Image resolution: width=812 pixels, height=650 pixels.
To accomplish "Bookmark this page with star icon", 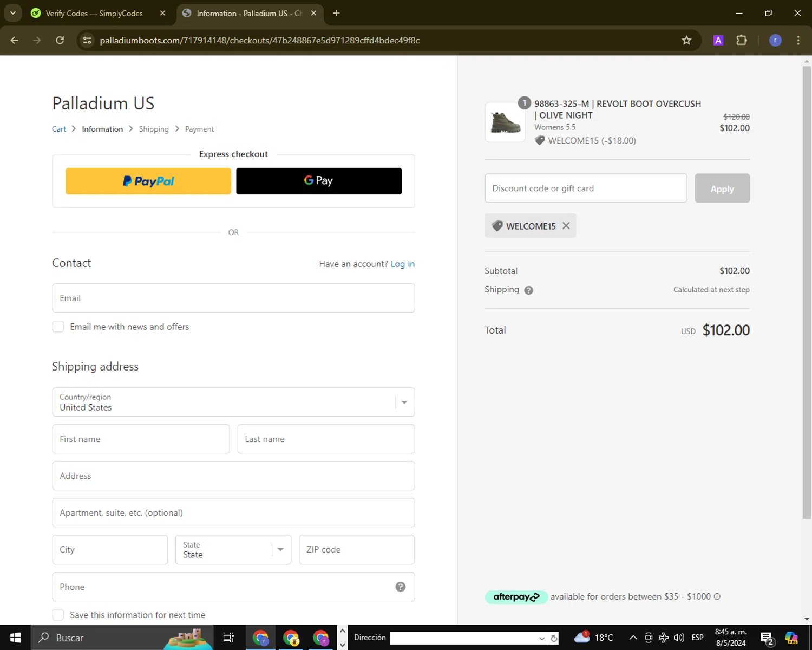I will [686, 40].
